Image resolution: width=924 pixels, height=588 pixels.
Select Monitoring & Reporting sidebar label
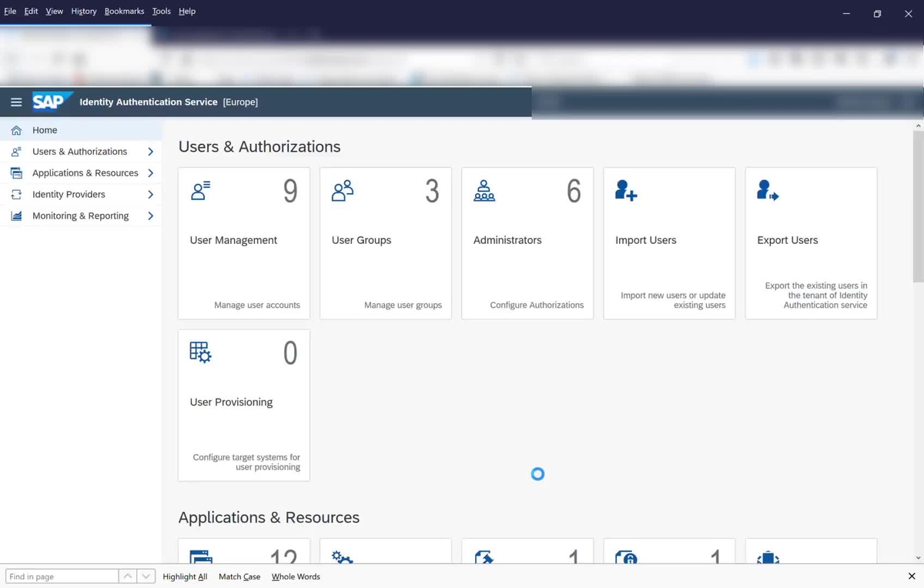80,216
